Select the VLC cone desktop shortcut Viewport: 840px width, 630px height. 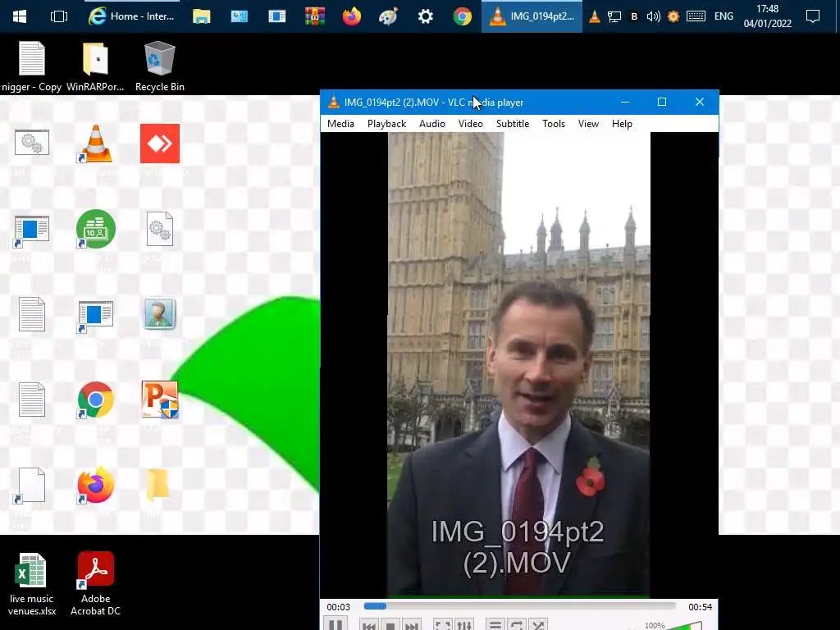[95, 144]
